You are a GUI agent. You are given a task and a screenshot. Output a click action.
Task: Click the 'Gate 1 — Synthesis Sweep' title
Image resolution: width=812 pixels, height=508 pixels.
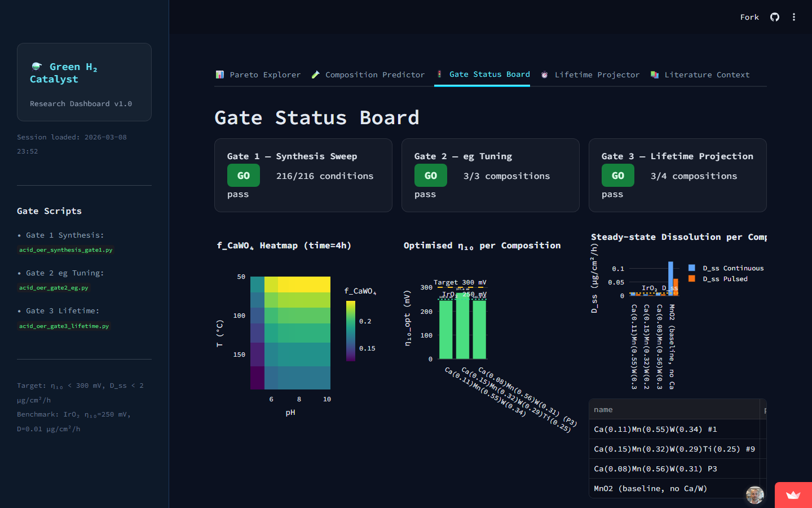click(x=292, y=156)
